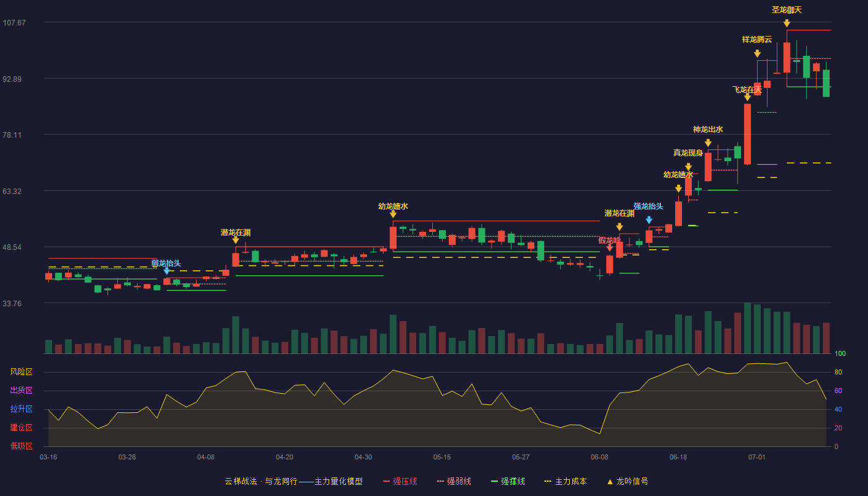Toggle the 龙吟信号 legend item
The width and height of the screenshot is (868, 496).
coord(627,481)
